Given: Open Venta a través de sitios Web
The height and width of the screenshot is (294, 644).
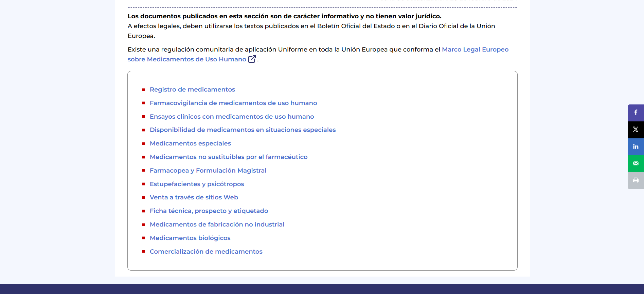Looking at the screenshot, I should pyautogui.click(x=194, y=197).
